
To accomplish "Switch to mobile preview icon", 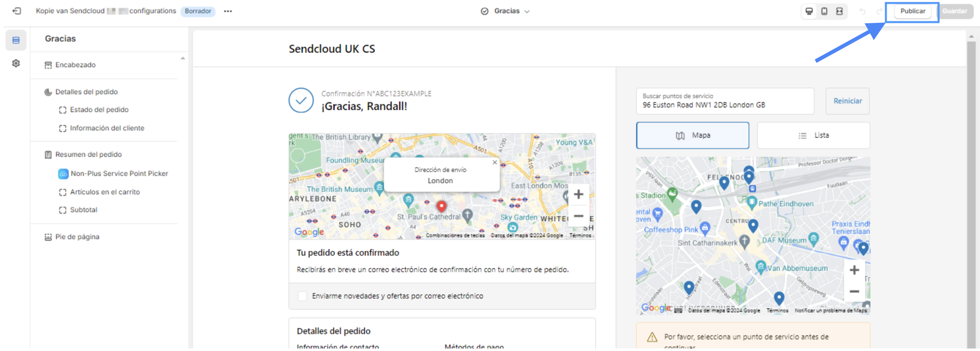I will 824,11.
